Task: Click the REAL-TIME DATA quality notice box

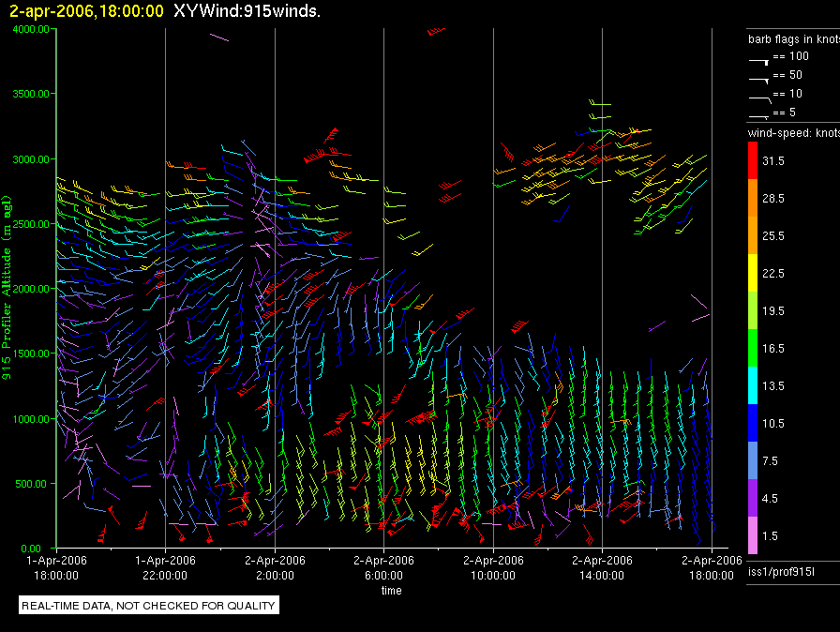Action: pyautogui.click(x=149, y=606)
